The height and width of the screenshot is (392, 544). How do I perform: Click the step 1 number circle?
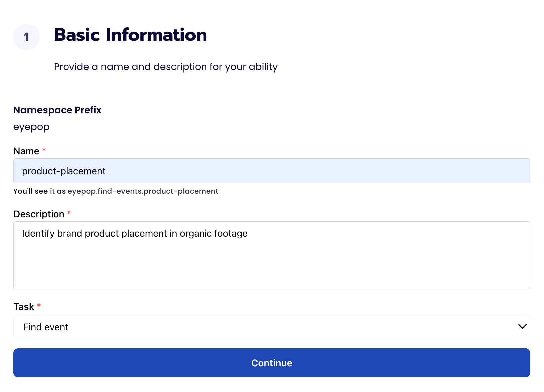point(26,37)
